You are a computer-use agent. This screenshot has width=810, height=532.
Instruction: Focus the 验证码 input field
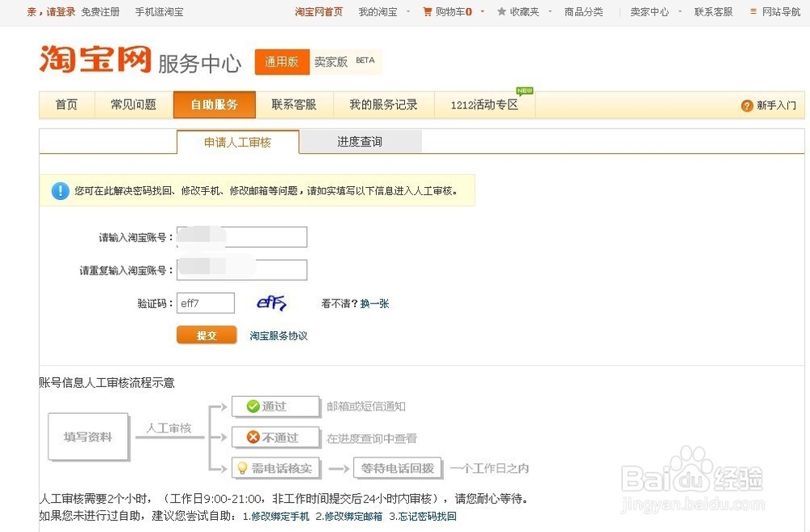pos(206,303)
